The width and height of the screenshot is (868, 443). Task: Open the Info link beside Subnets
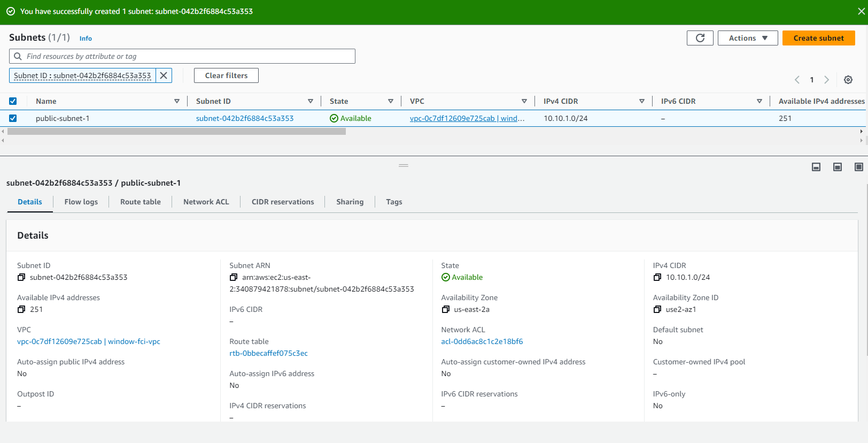(x=86, y=39)
